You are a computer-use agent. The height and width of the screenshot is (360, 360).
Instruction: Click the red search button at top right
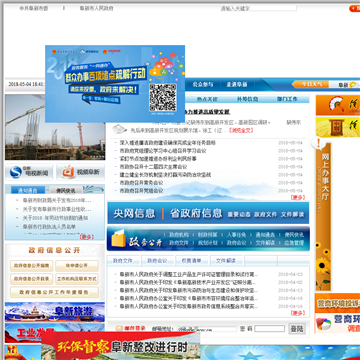pyautogui.click(x=354, y=8)
